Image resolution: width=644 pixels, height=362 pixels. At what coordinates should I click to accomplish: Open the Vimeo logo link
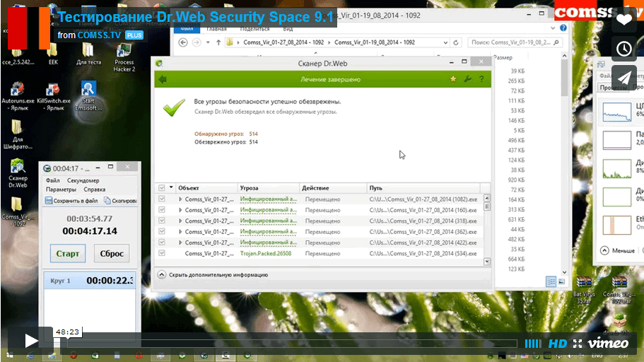pyautogui.click(x=608, y=344)
